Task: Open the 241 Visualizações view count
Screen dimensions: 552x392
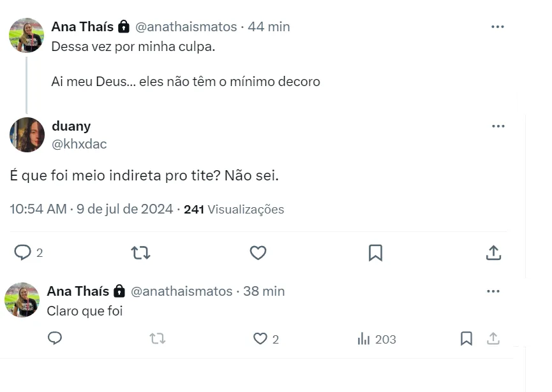Action: coord(234,209)
